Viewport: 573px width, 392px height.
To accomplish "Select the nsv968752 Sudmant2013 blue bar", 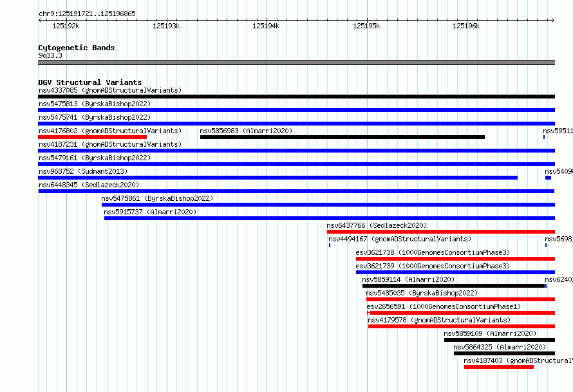I will 277,178.
